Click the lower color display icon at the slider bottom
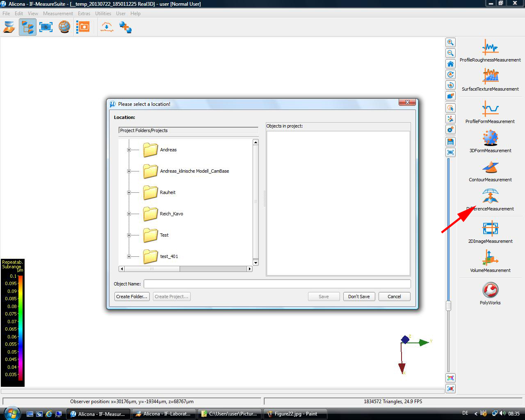 pos(450,389)
